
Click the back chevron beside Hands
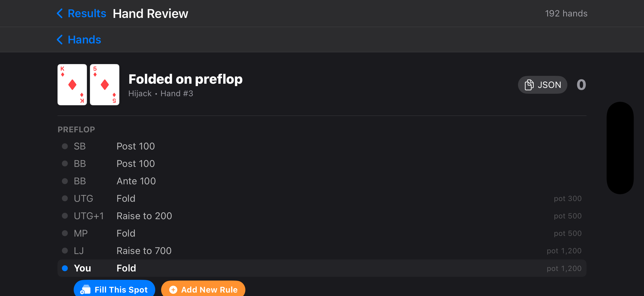coord(60,40)
